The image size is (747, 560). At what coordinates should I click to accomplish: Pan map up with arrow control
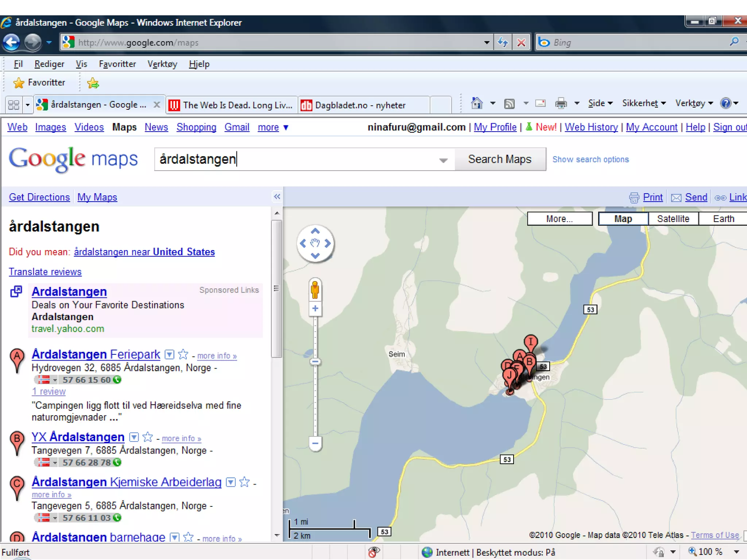point(315,231)
